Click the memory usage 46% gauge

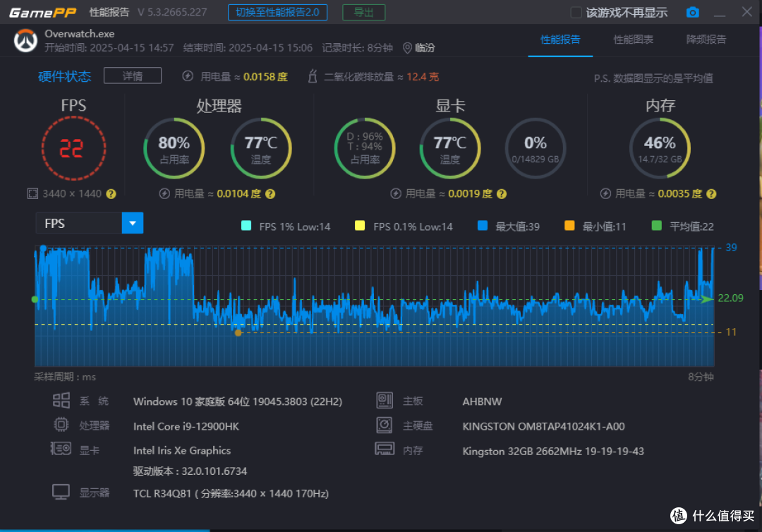click(x=660, y=148)
